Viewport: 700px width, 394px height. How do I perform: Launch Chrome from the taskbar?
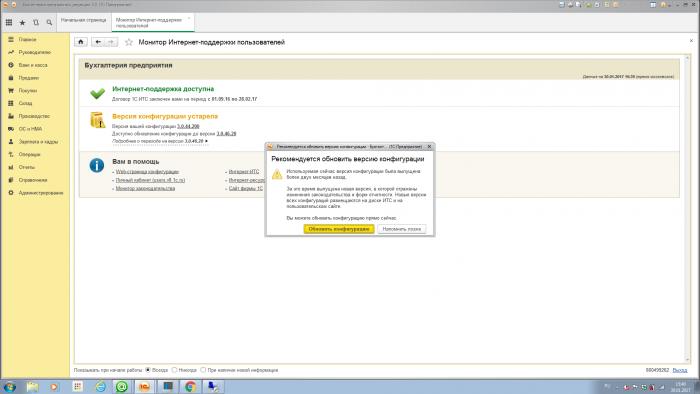[191, 386]
